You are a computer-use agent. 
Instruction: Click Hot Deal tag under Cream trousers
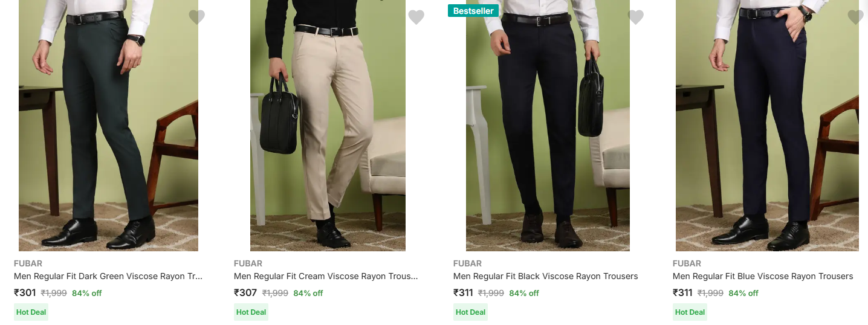pyautogui.click(x=251, y=312)
